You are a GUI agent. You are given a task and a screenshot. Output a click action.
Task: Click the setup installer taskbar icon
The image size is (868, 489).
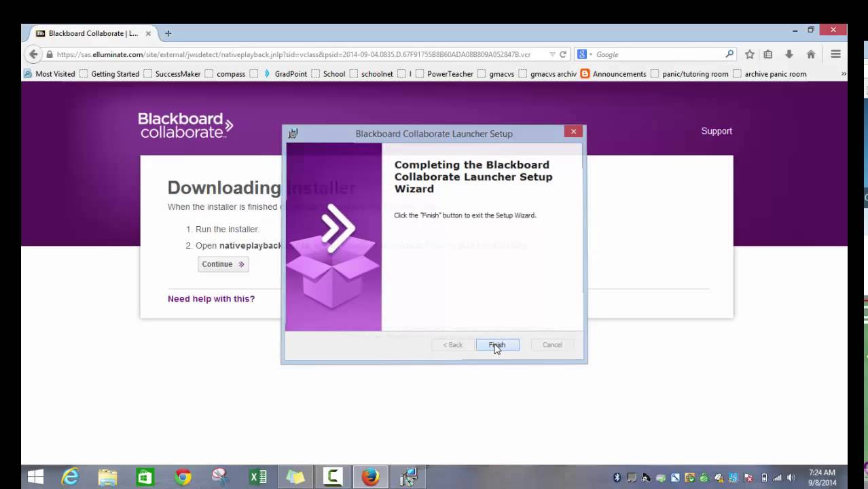click(408, 477)
